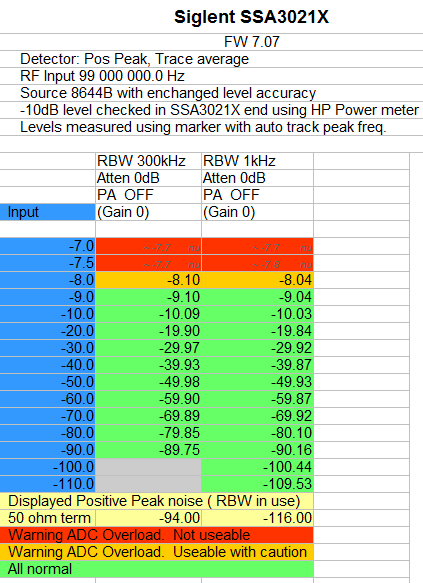The height and width of the screenshot is (583, 423).
Task: Select the -10.09 value cell
Action: pos(149,314)
